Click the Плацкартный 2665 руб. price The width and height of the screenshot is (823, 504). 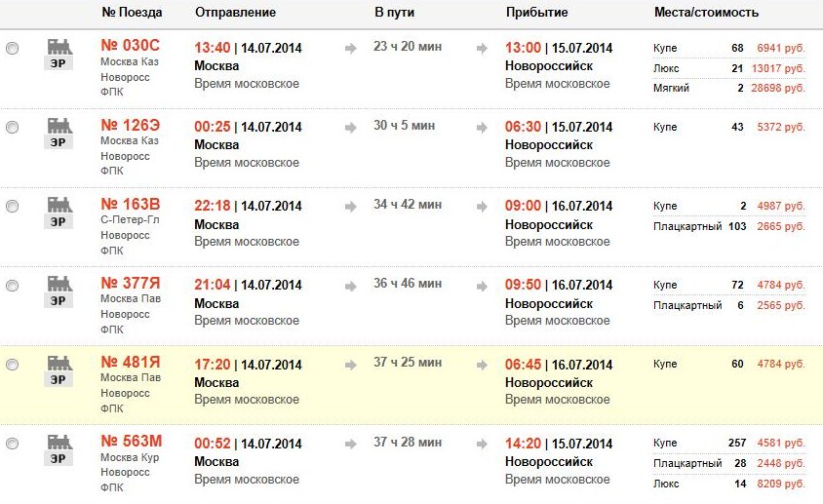click(x=781, y=226)
